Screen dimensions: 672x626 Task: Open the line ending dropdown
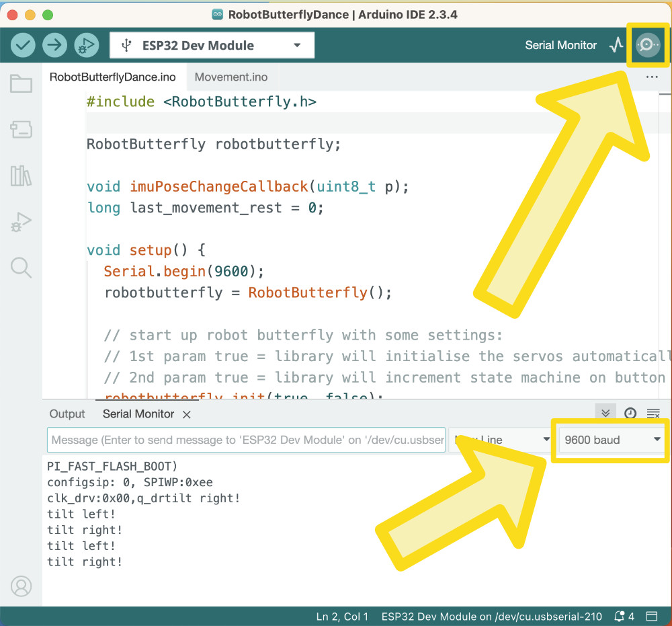(500, 440)
